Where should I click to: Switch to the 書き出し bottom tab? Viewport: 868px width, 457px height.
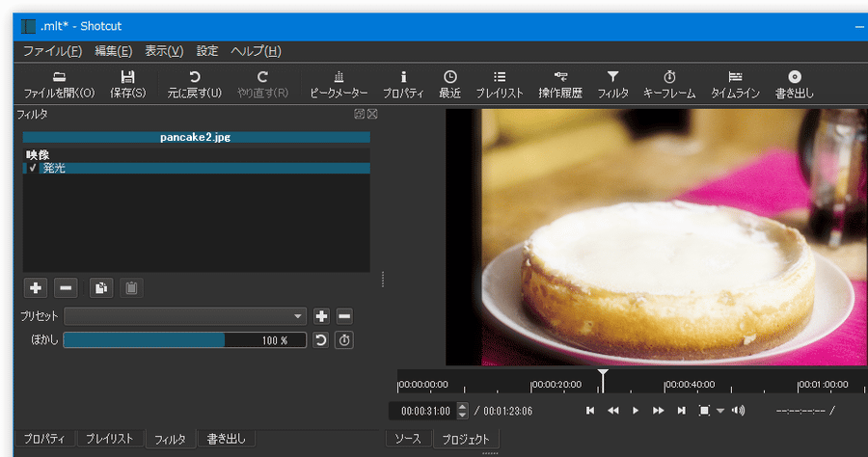[226, 439]
